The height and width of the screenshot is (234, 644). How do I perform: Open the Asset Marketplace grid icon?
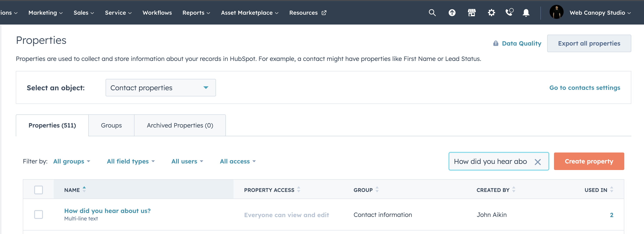472,12
